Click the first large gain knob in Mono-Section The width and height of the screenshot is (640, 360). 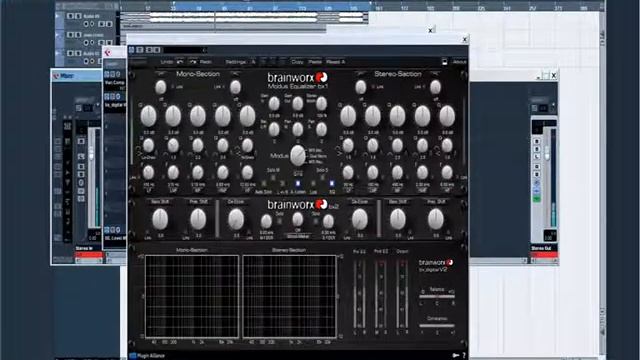pos(149,116)
